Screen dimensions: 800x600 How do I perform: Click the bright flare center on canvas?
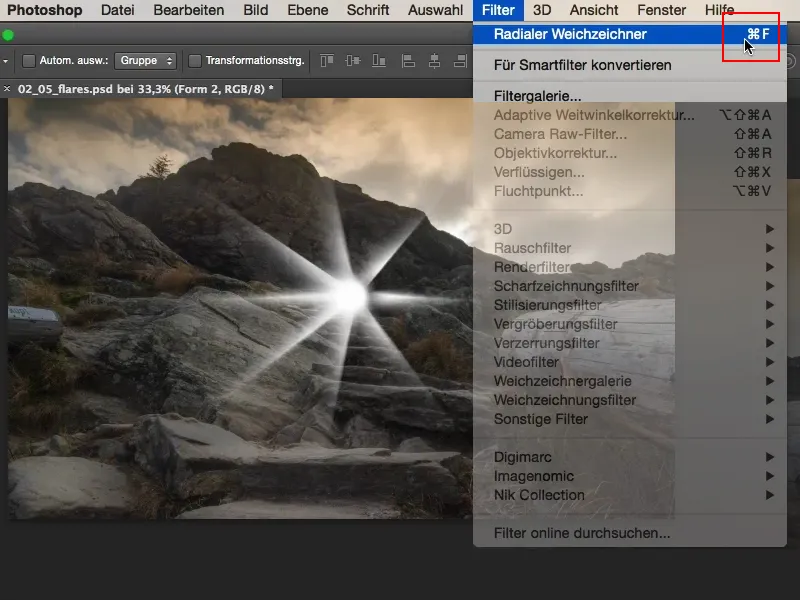(349, 296)
